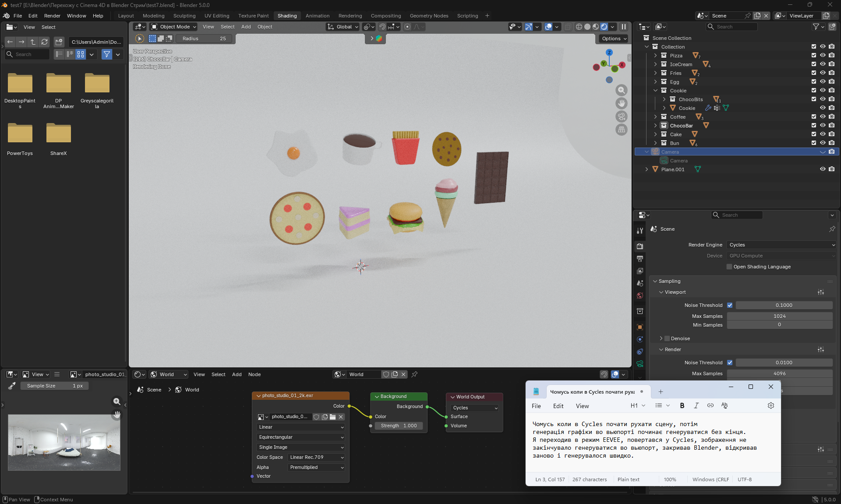Viewport: 841px width, 504px height.
Task: Expand the Coffee collection in outliner
Action: [655, 117]
